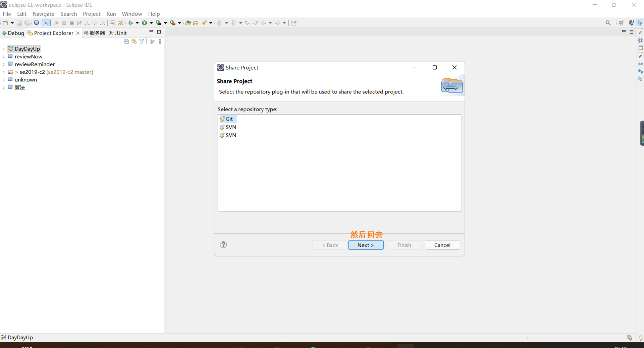Click the Resume debug icon
644x348 pixels.
(x=56, y=23)
